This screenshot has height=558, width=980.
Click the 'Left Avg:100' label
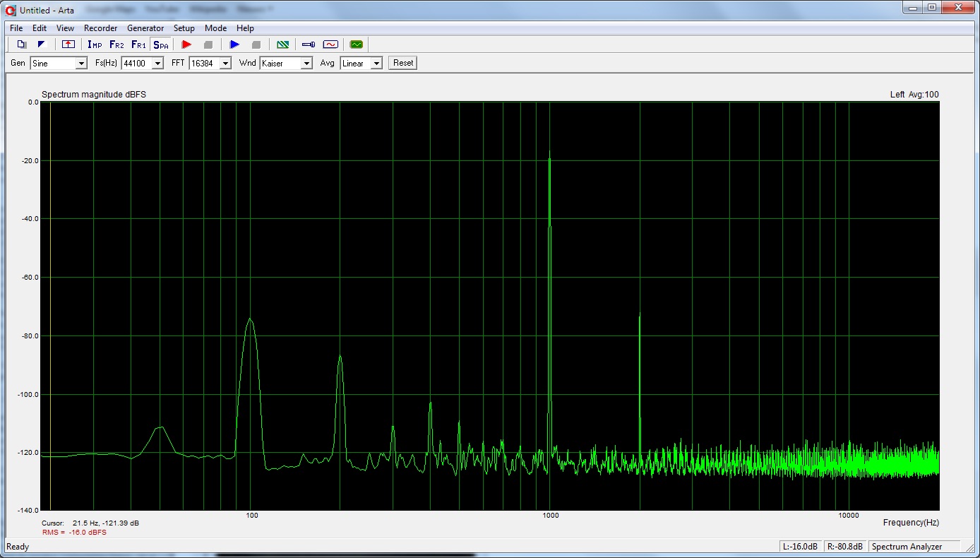(x=914, y=95)
